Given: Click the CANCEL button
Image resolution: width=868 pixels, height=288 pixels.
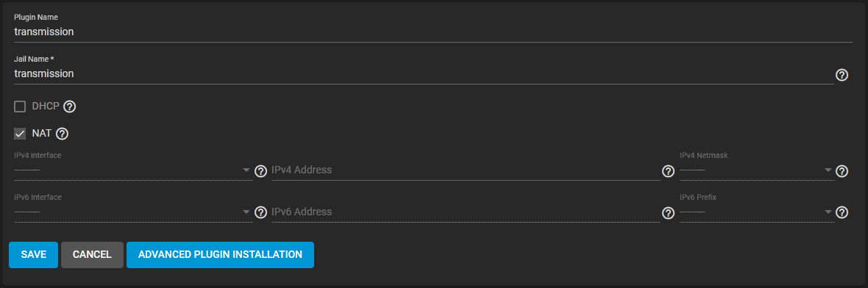Looking at the screenshot, I should [x=93, y=255].
